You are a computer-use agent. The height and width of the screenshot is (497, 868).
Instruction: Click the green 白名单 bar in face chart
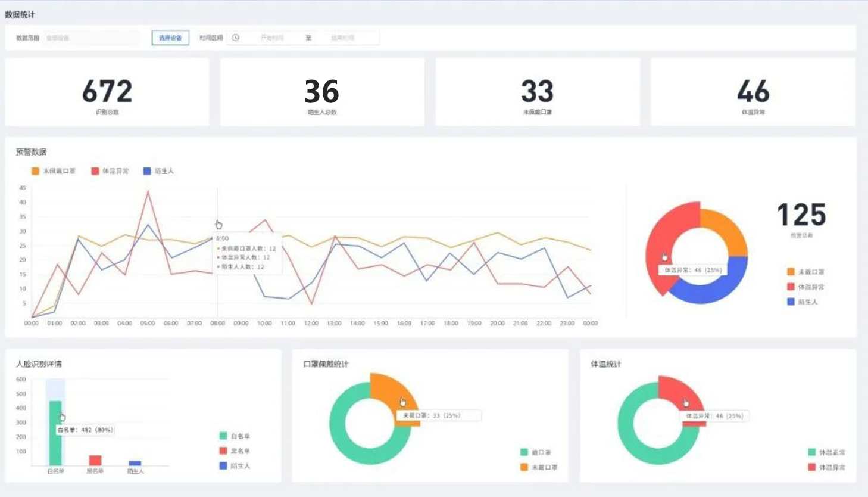point(55,441)
